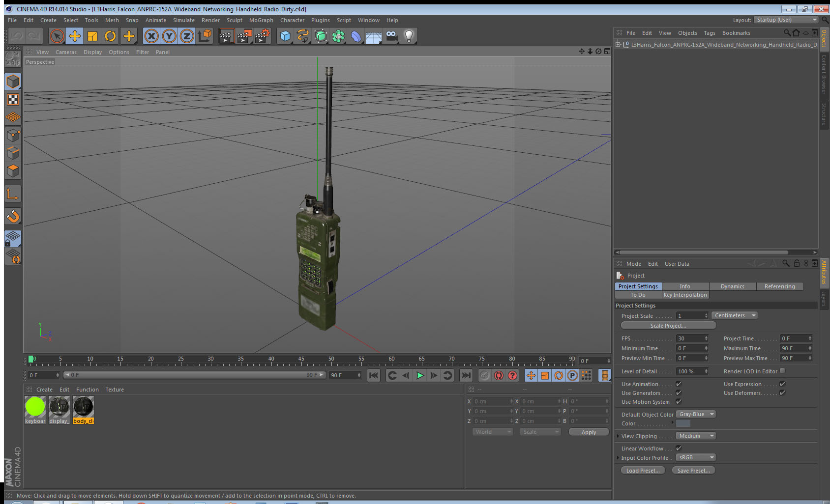
Task: Enable Points mode in left palette
Action: [13, 135]
